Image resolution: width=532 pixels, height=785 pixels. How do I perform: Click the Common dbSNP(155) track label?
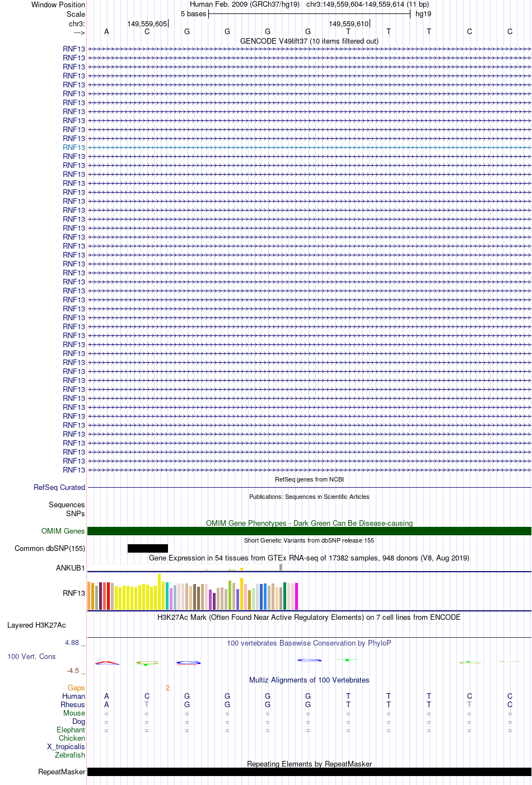[50, 549]
